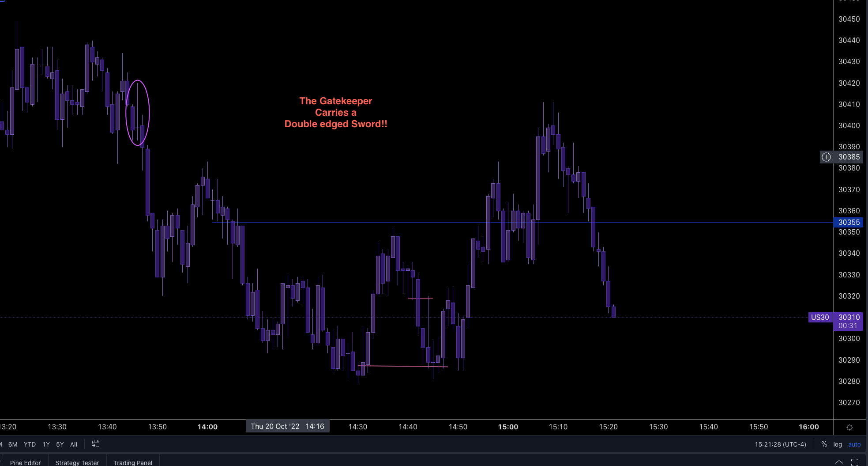Screen dimensions: 868x466
Task: Click the 30310 current price label
Action: 849,317
